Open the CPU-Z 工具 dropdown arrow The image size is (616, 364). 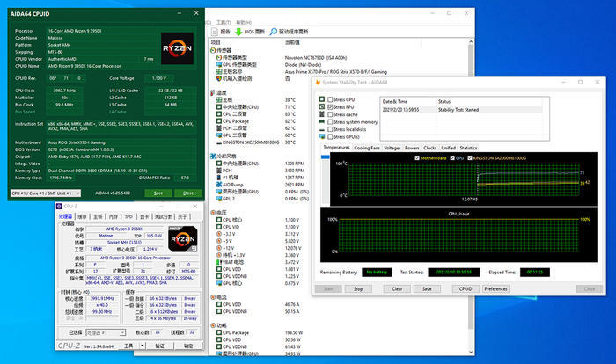(x=143, y=346)
